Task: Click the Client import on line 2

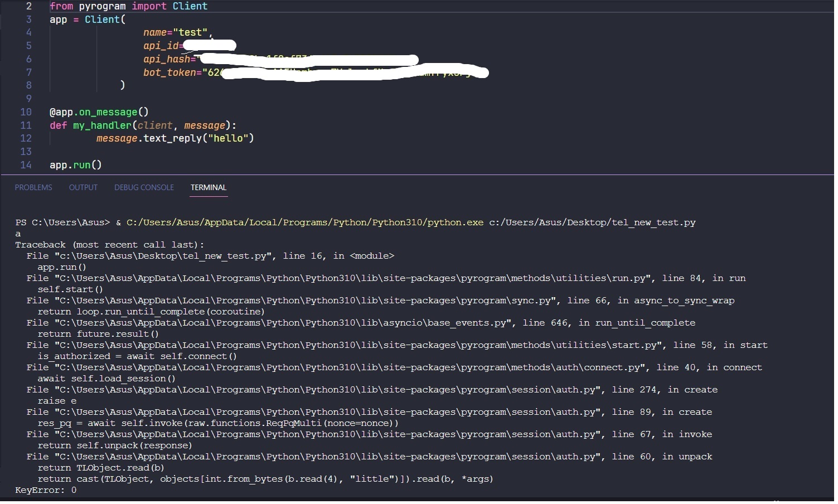Action: pyautogui.click(x=190, y=6)
